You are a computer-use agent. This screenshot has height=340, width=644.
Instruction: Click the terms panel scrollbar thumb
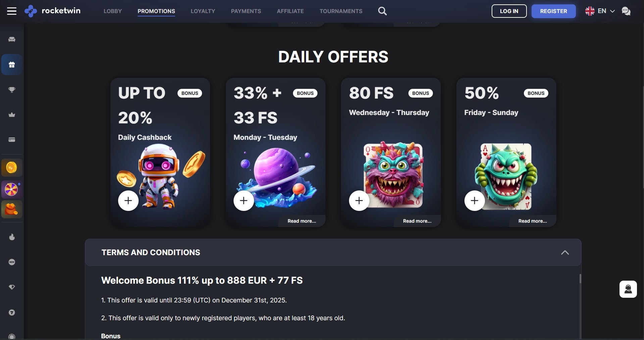pos(580,279)
